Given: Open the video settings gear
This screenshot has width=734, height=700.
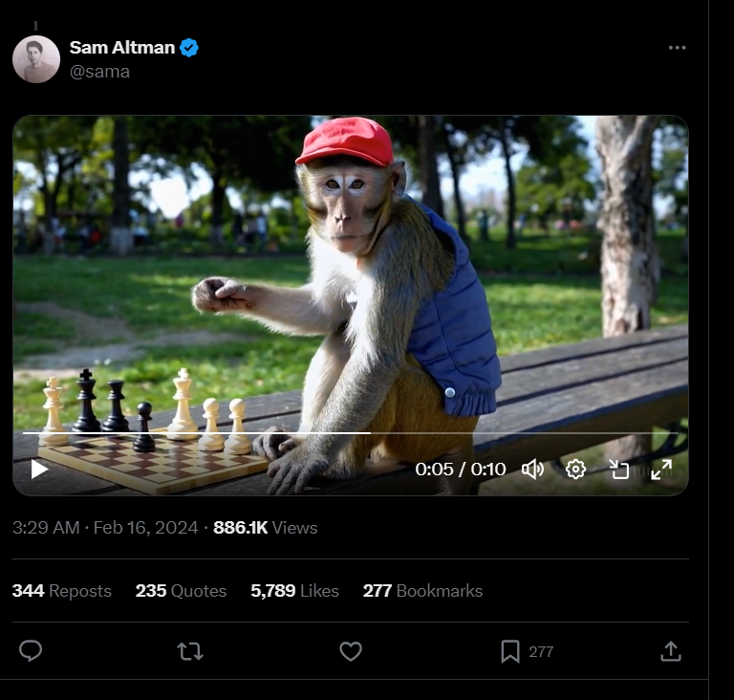Looking at the screenshot, I should point(575,469).
